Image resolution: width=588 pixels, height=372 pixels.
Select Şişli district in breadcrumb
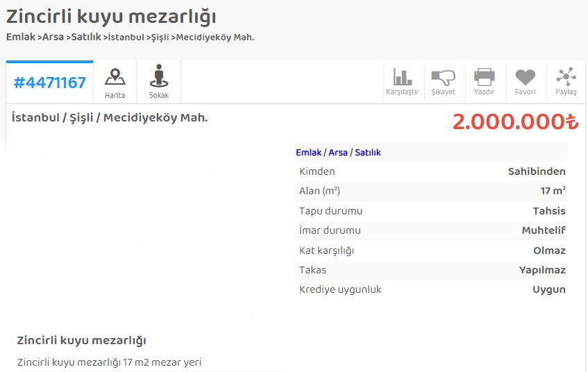click(x=161, y=37)
